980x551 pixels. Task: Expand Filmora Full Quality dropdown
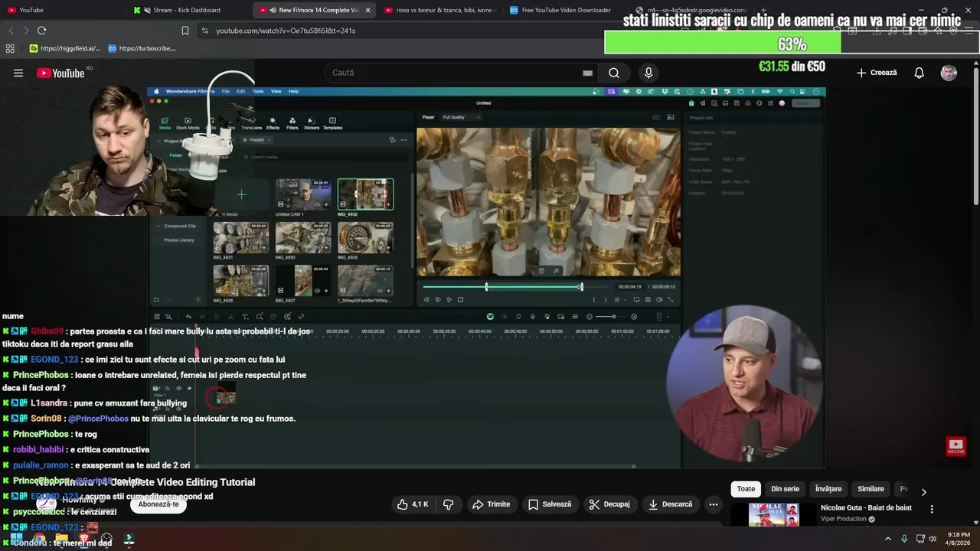(461, 117)
